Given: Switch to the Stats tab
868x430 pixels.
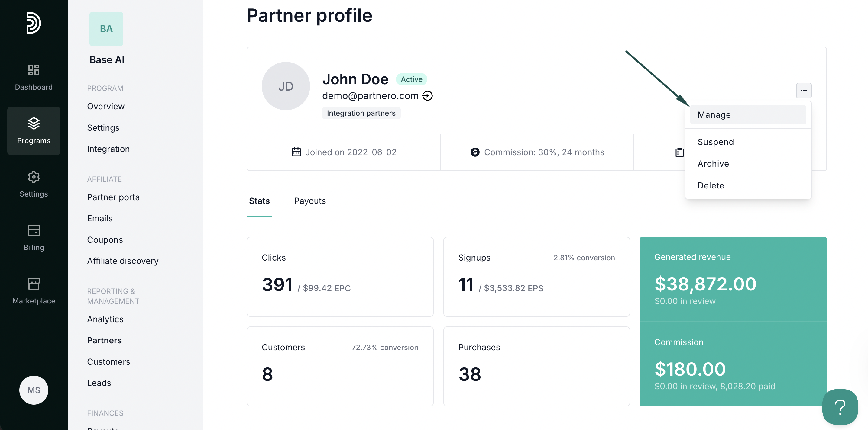Looking at the screenshot, I should pos(259,201).
